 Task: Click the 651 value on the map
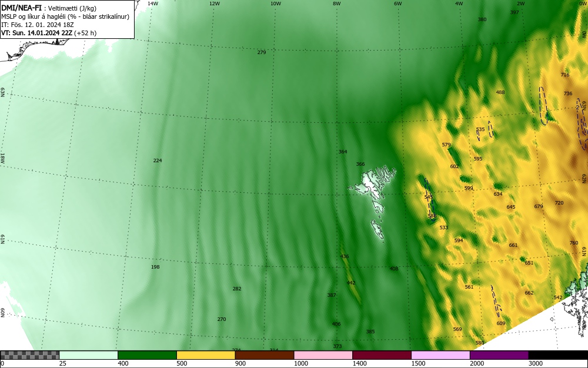[529, 263]
